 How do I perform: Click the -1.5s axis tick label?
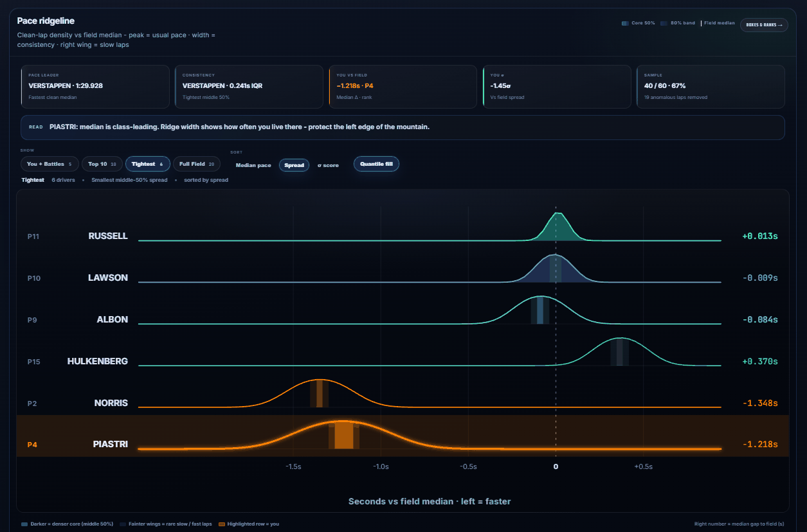click(293, 466)
